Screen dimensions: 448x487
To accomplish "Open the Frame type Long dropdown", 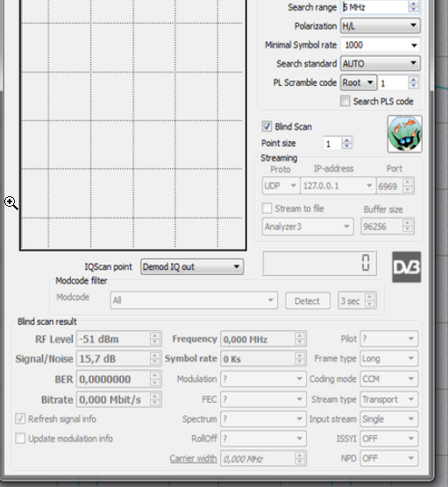I will (x=389, y=358).
